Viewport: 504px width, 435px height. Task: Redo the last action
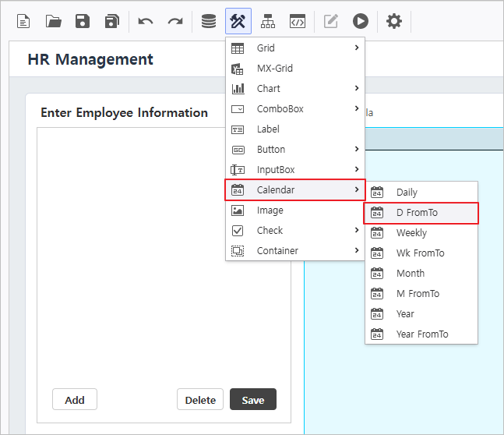[x=175, y=21]
